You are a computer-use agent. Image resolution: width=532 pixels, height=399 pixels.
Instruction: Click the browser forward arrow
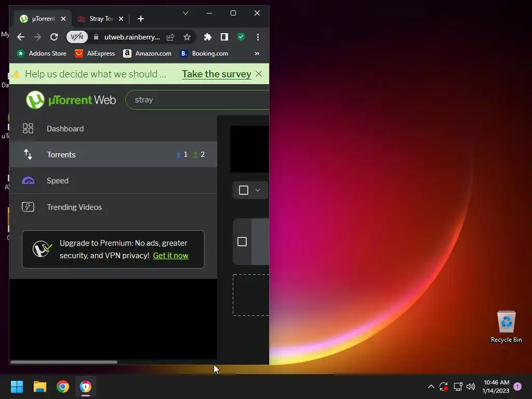tap(37, 37)
